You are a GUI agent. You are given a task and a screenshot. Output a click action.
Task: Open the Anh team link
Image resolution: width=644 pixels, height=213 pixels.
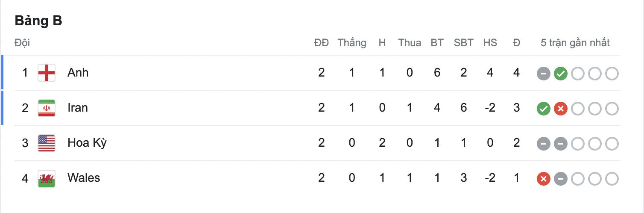pos(78,73)
